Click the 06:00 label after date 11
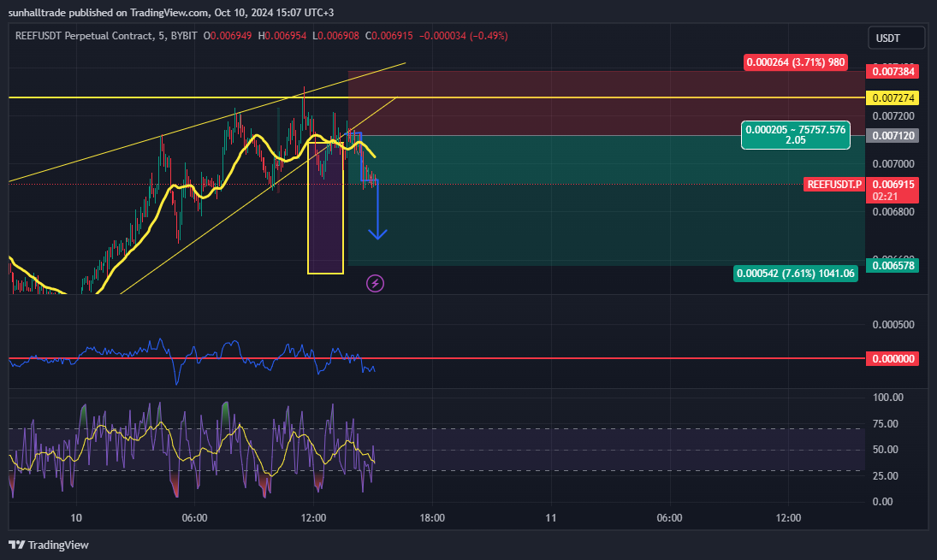 tap(669, 517)
